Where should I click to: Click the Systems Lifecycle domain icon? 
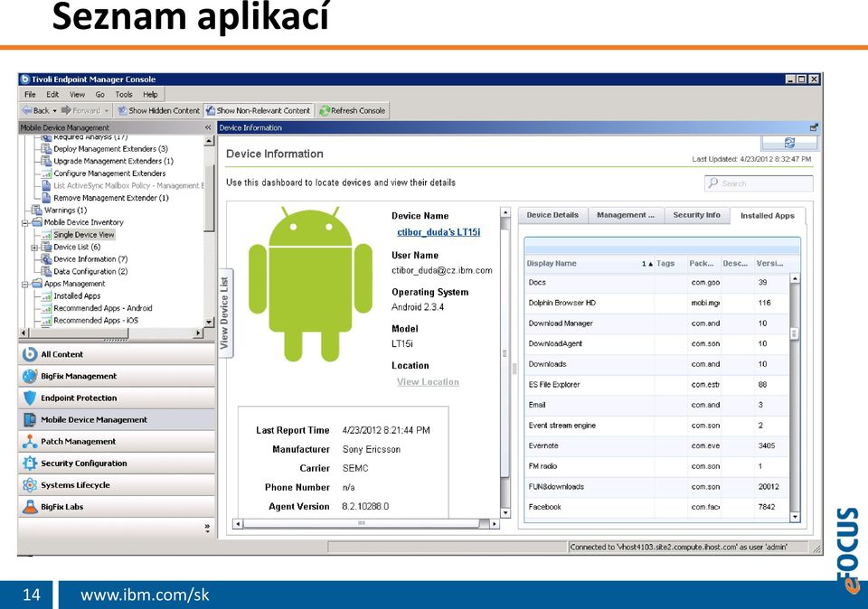(30, 485)
